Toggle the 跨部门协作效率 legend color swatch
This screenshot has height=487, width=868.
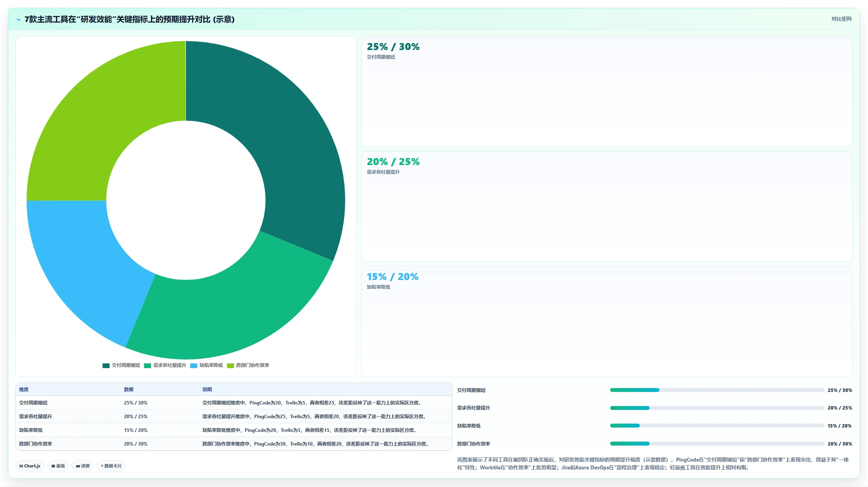[x=231, y=365]
